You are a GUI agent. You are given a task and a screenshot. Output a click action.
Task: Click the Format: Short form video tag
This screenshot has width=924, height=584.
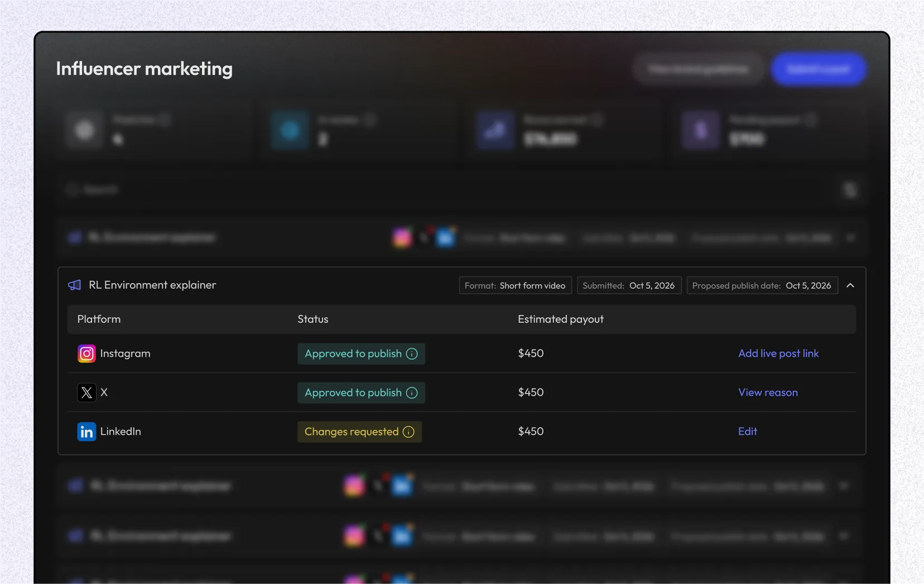(515, 285)
